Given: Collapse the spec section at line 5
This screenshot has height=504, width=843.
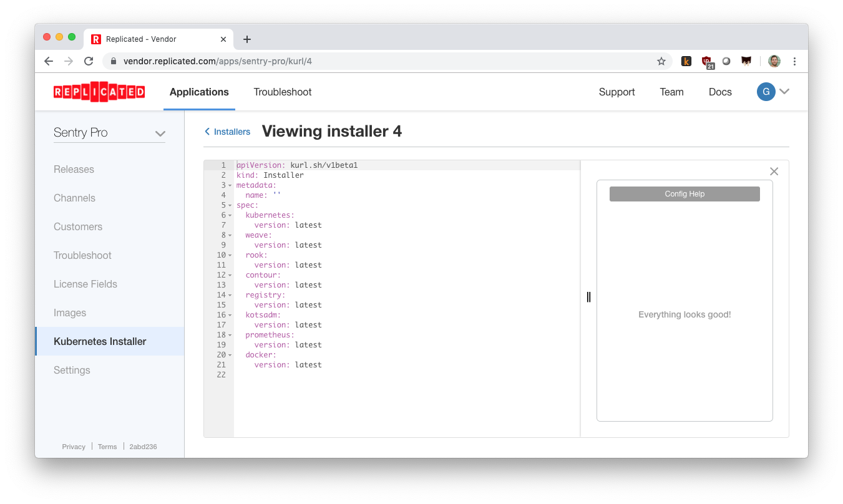Looking at the screenshot, I should click(230, 205).
